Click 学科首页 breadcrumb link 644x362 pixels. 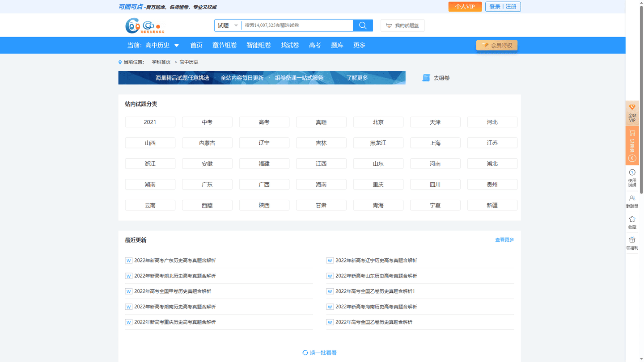coord(161,62)
